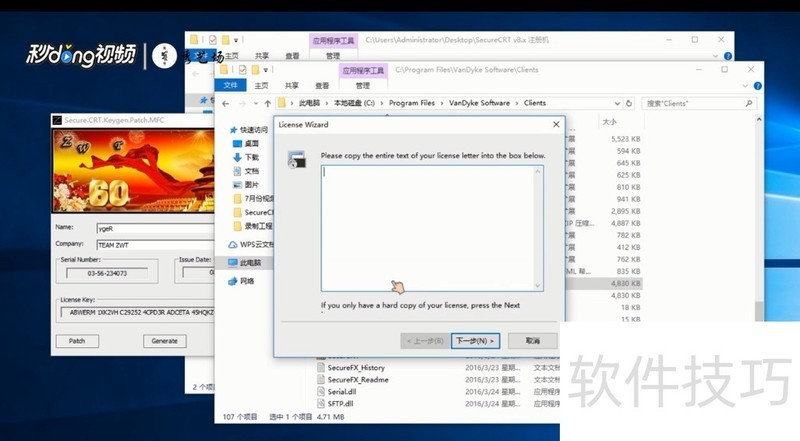The width and height of the screenshot is (800, 441).
Task: Open 桌面 desktop in navigation pane
Action: [x=246, y=143]
